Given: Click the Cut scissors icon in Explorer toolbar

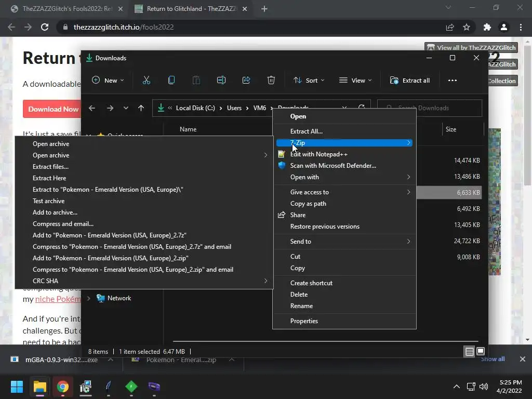Looking at the screenshot, I should click(146, 81).
